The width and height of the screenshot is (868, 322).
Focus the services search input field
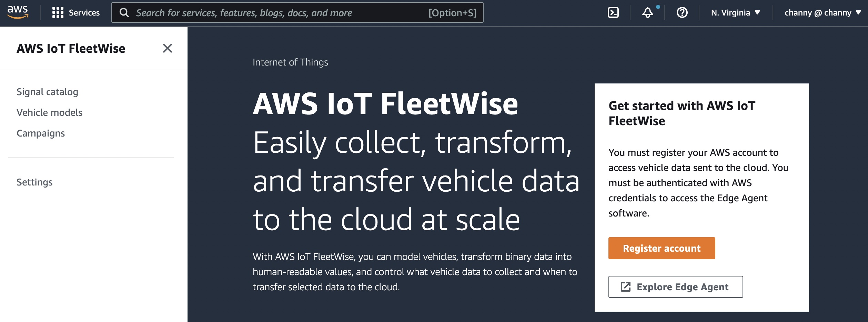(x=276, y=13)
